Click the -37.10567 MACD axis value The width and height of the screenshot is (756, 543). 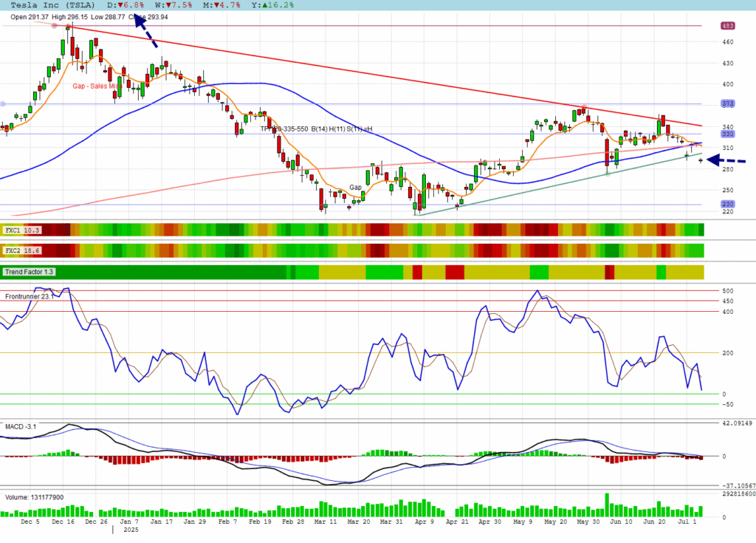pyautogui.click(x=738, y=485)
